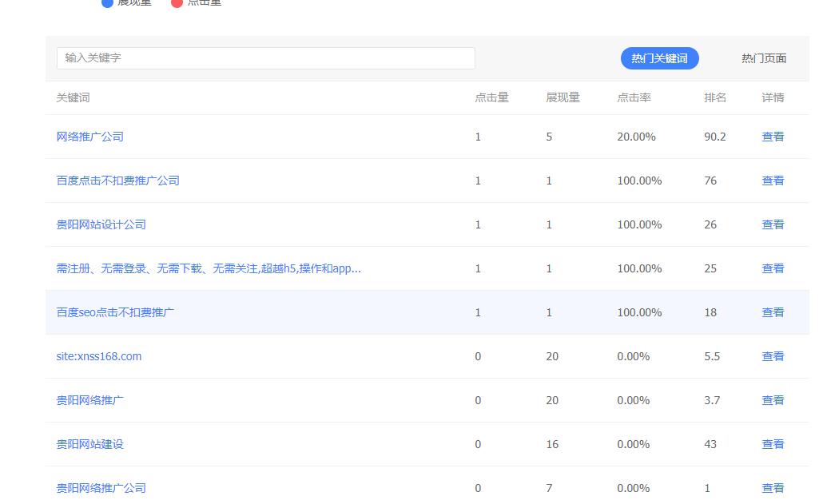Click the keyword search input field
Image resolution: width=819 pixels, height=504 pixels.
pos(265,58)
